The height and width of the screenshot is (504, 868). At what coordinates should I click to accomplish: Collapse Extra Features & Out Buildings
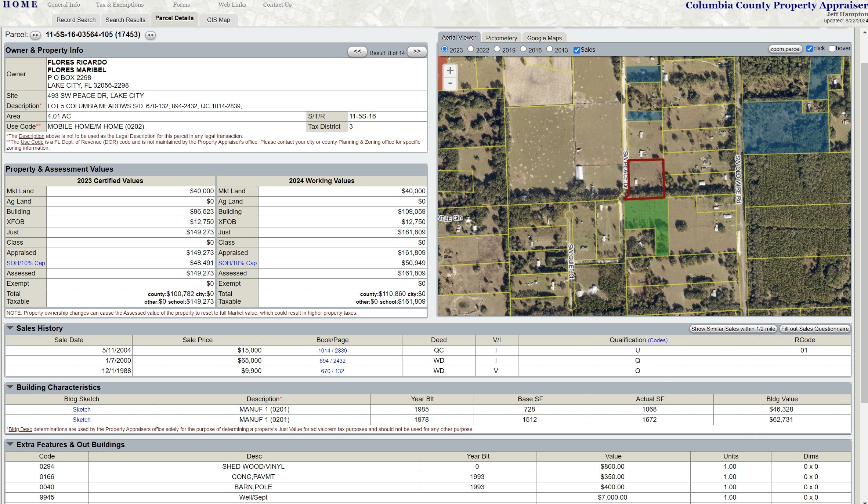[10, 444]
